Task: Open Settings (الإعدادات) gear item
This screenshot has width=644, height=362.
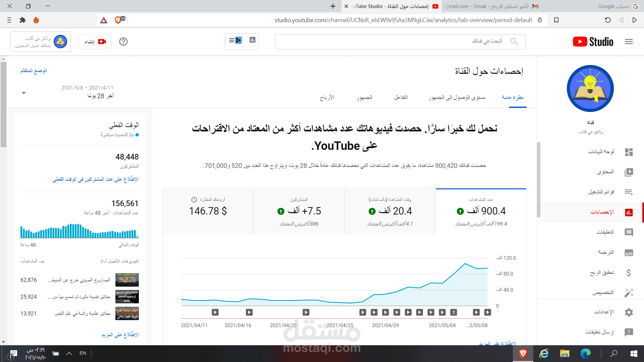Action: point(592,312)
